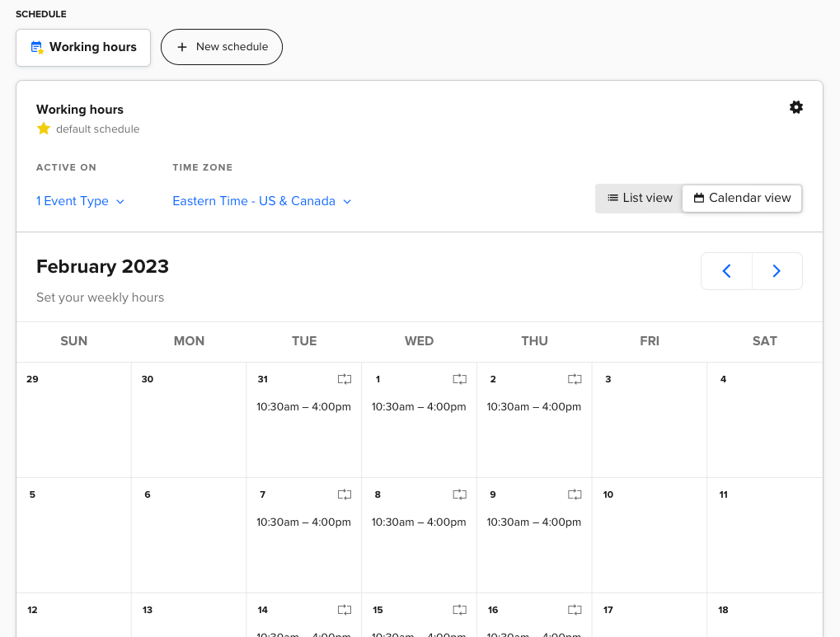Screen dimensions: 840x637
Task: Click the TUE column header
Action: (x=304, y=341)
